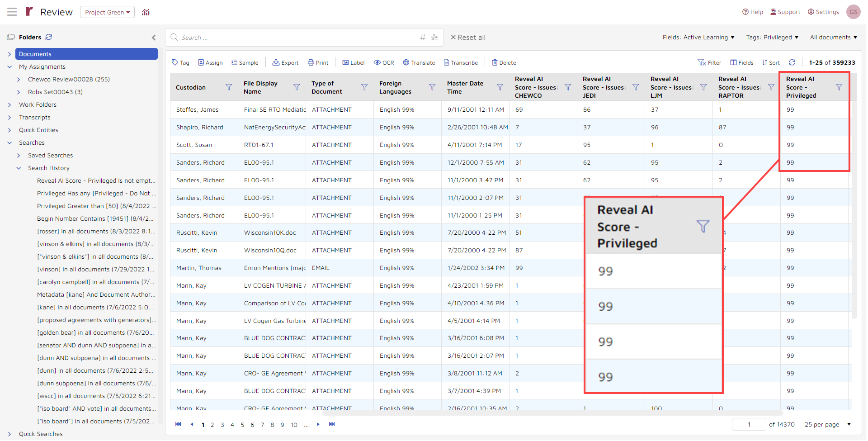
Task: Print the selected documents
Action: (x=318, y=62)
